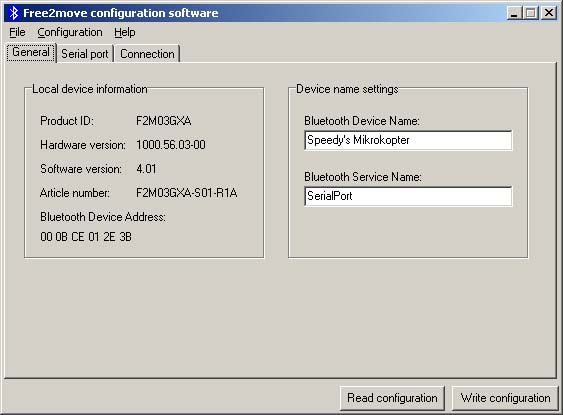The image size is (563, 415).
Task: Open the Configuration menu
Action: pyautogui.click(x=70, y=32)
